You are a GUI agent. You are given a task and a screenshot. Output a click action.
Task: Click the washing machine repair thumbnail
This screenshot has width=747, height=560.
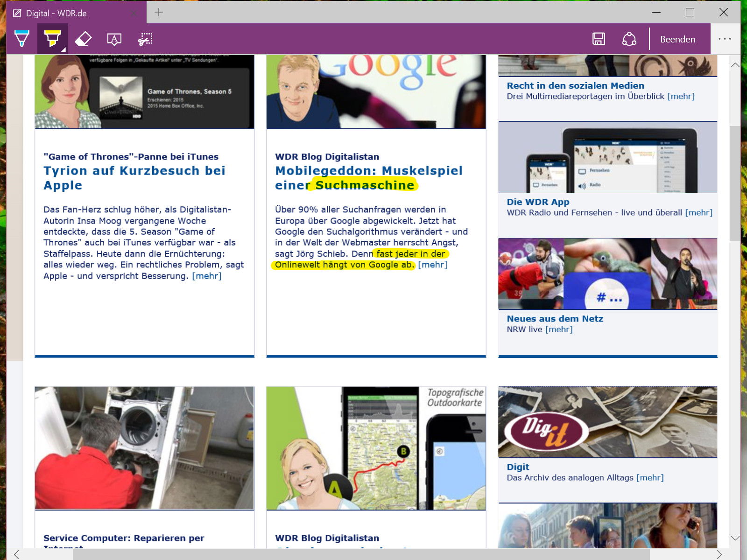[145, 448]
